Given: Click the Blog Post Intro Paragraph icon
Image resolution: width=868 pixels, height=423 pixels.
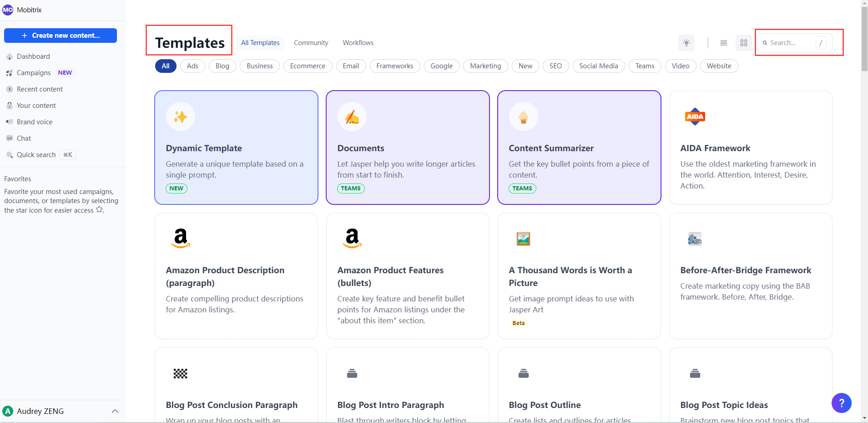Looking at the screenshot, I should (352, 374).
